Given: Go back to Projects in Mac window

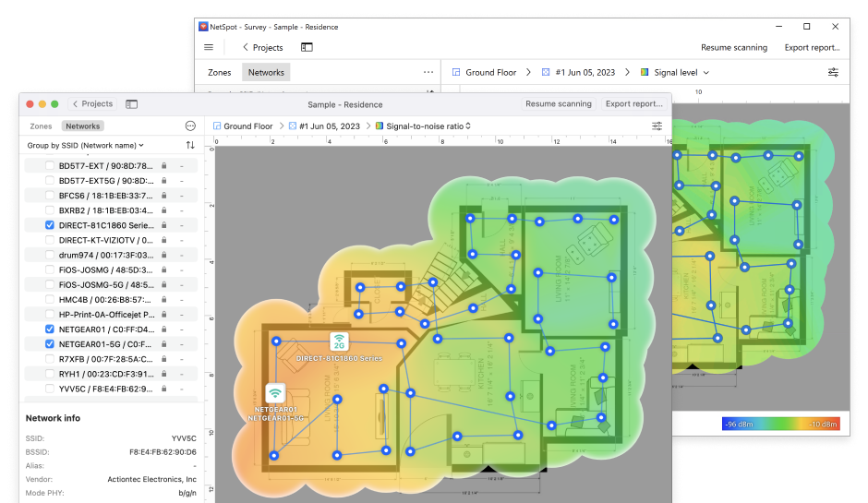Looking at the screenshot, I should point(92,104).
